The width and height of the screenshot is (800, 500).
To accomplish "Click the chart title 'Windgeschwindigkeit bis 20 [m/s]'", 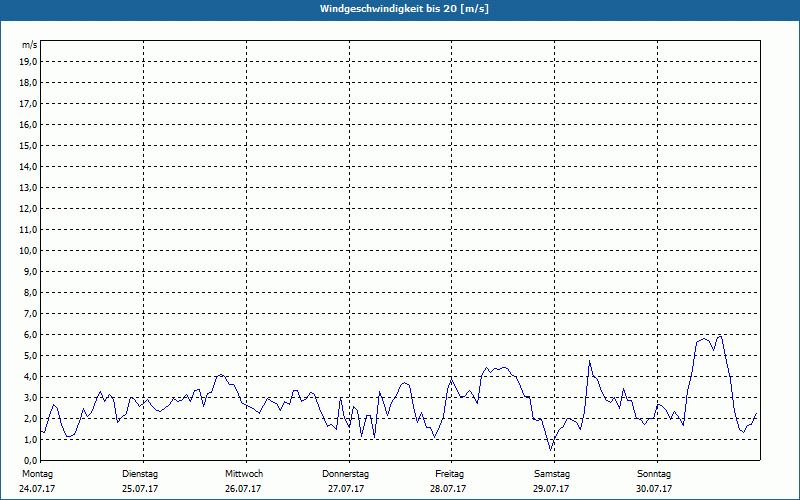I will [x=404, y=9].
